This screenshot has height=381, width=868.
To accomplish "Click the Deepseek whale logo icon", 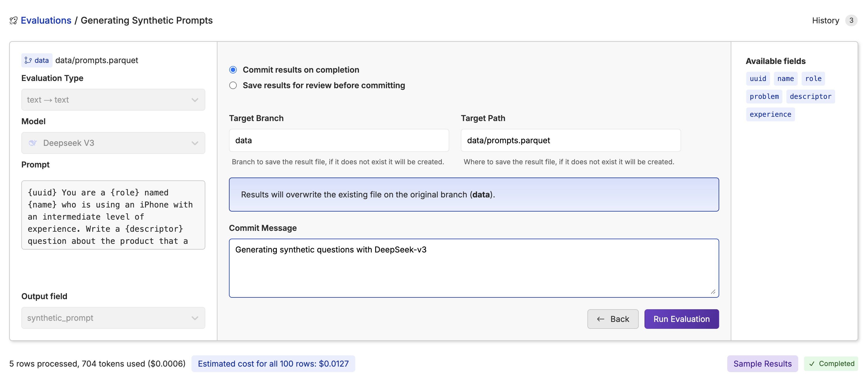I will click(x=33, y=143).
